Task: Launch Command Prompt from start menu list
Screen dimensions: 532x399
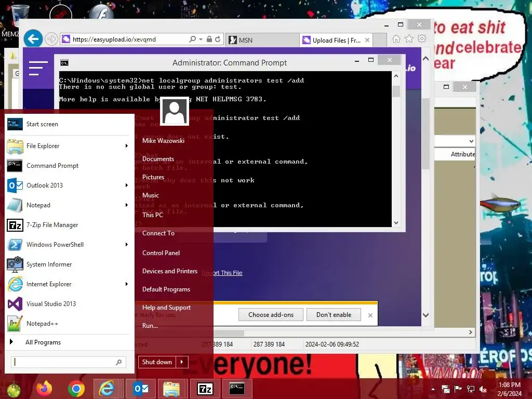Action: coord(70,166)
